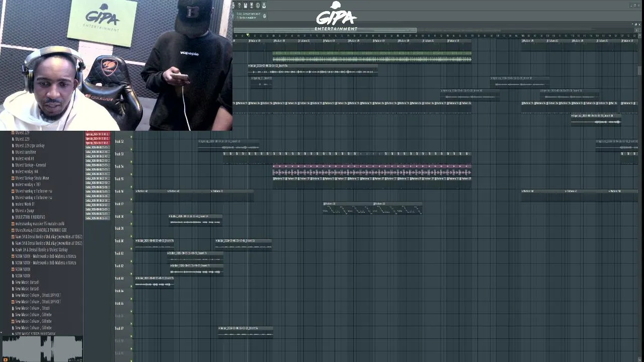The height and width of the screenshot is (362, 644).
Task: Click the file icon beside mulest Work 01
Action: (13, 205)
